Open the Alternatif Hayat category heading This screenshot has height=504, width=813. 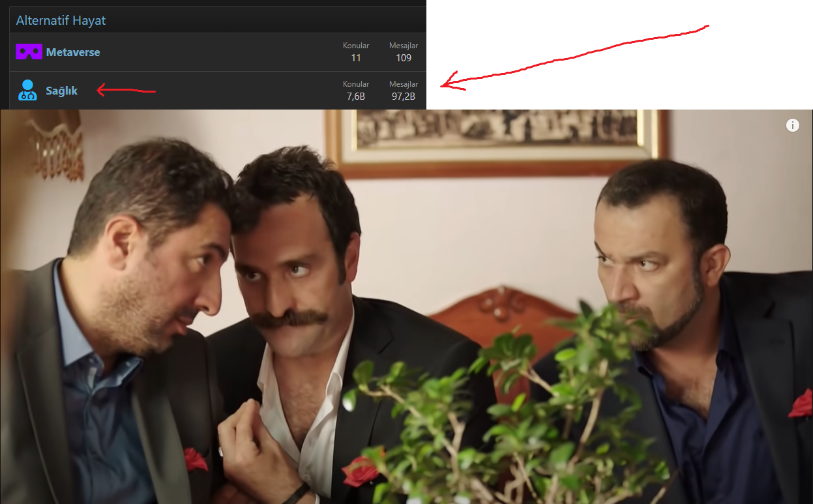coord(61,20)
